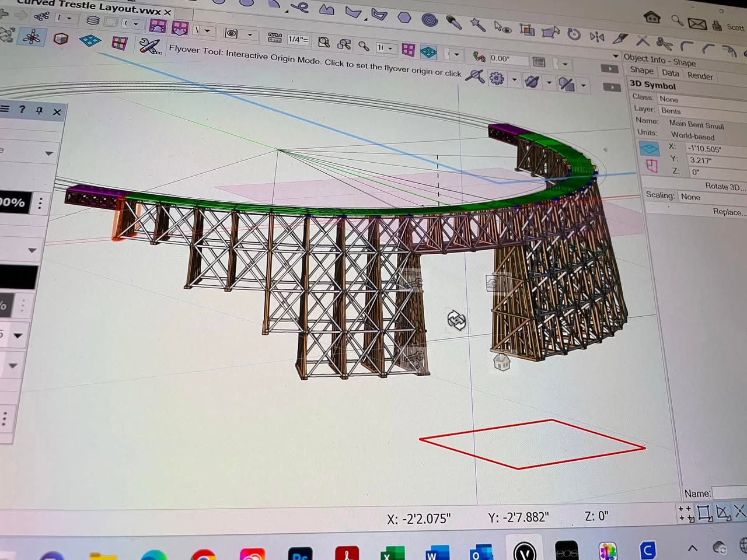
Task: Click the Magic Wand select tool
Action: (477, 24)
